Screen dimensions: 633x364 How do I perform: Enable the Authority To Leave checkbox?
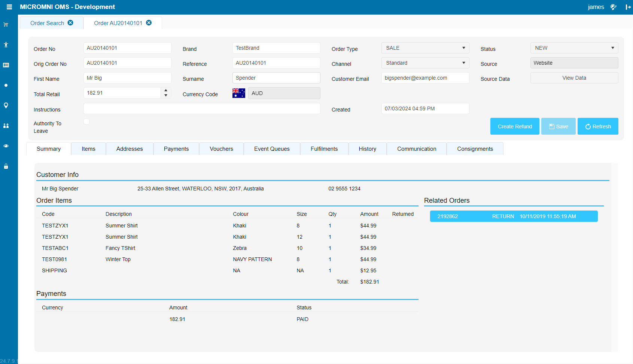pyautogui.click(x=86, y=121)
